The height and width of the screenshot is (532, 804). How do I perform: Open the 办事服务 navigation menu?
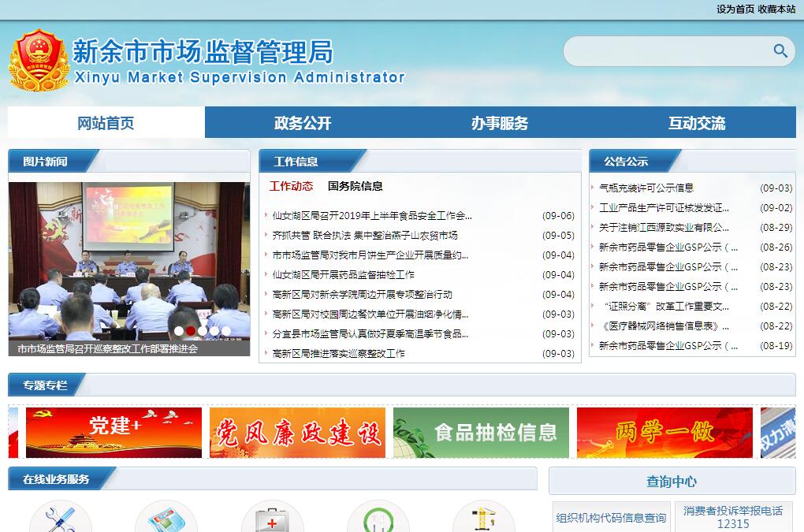(500, 123)
